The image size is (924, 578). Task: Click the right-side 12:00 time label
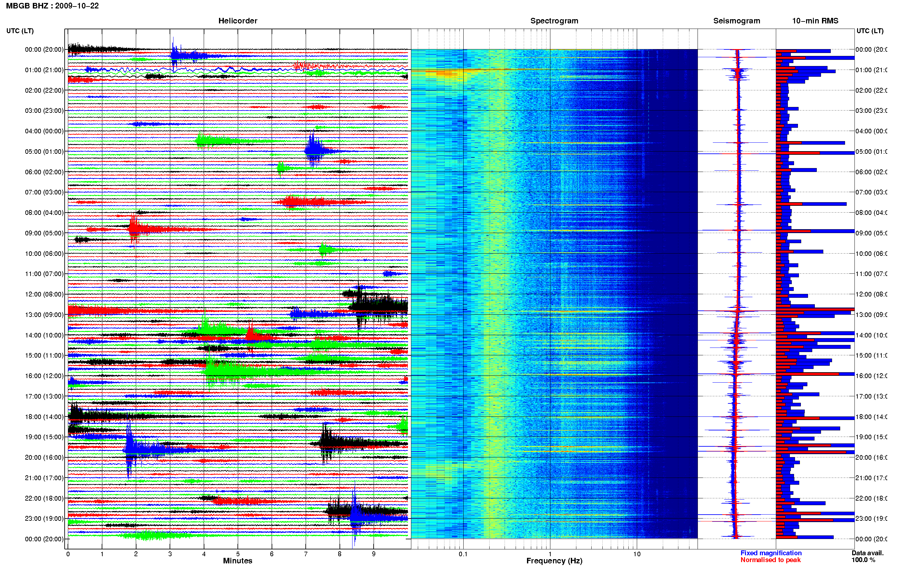(x=871, y=294)
